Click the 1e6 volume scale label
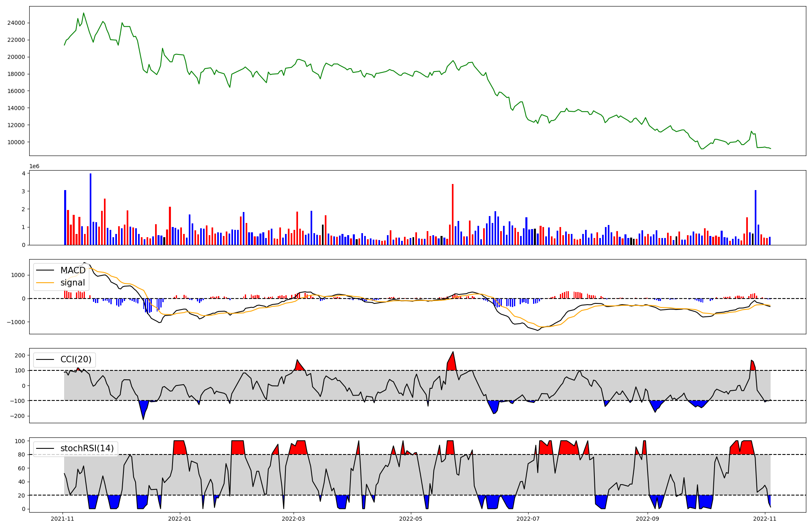The image size is (812, 528). tap(34, 167)
